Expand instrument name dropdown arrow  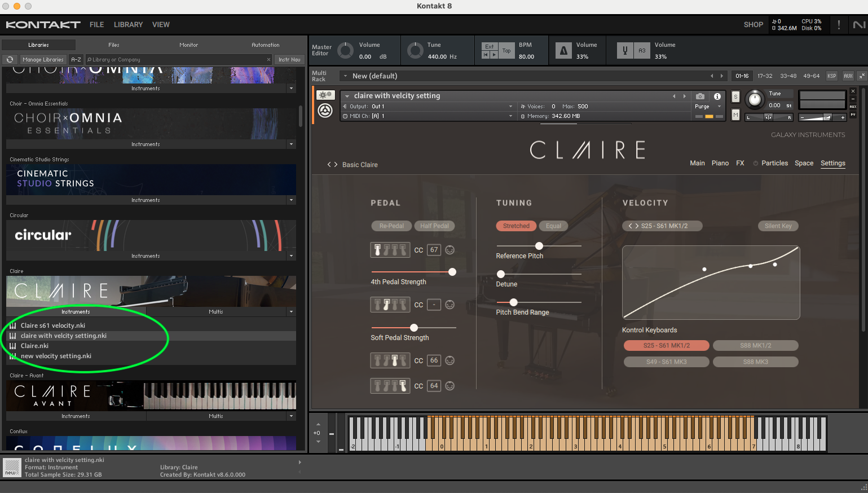pos(347,96)
